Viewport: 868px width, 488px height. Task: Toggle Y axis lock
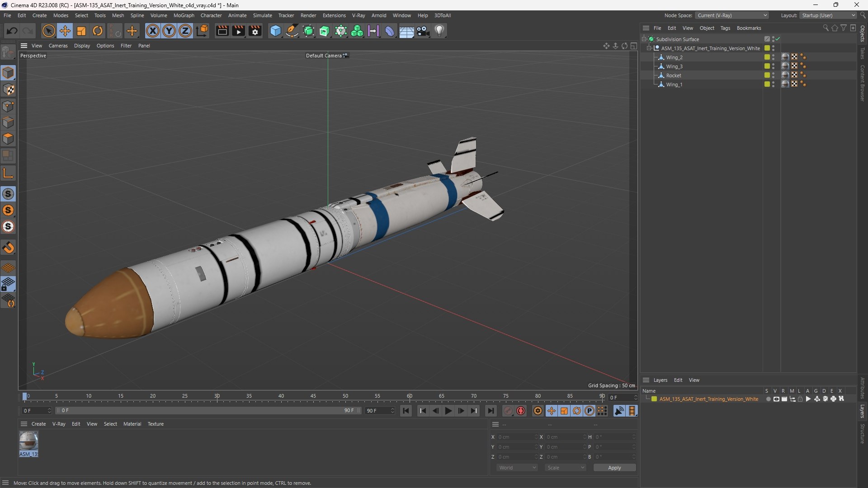point(169,31)
